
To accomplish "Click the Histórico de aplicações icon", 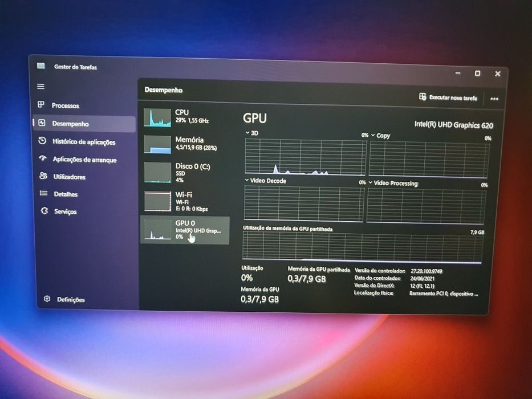I will pyautogui.click(x=42, y=140).
